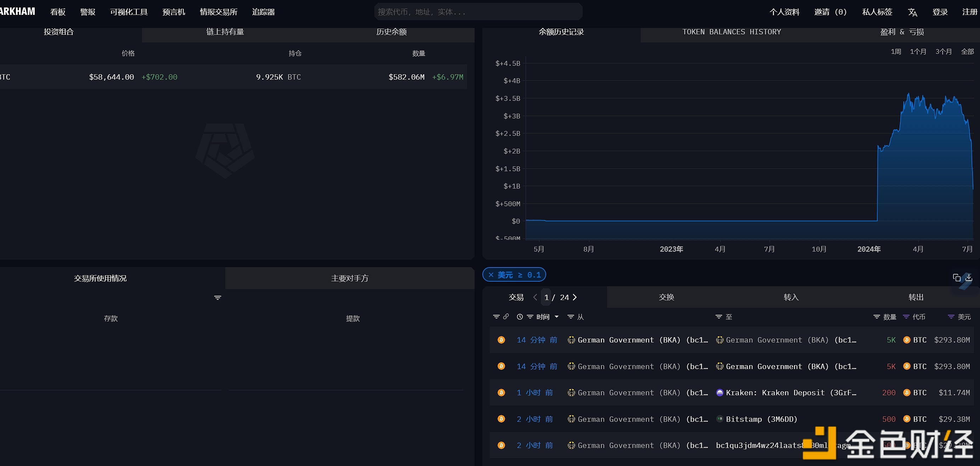Download transactions with the download icon
980x466 pixels.
[x=969, y=277]
